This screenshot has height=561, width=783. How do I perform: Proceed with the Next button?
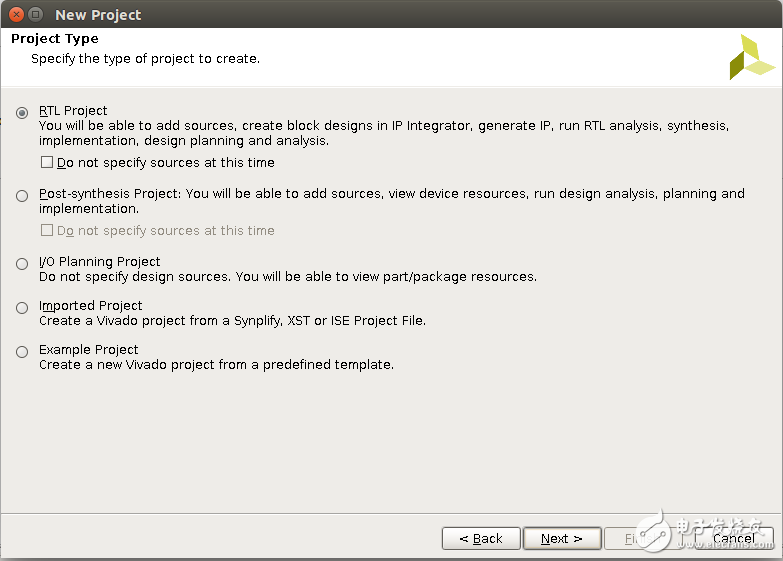(562, 538)
